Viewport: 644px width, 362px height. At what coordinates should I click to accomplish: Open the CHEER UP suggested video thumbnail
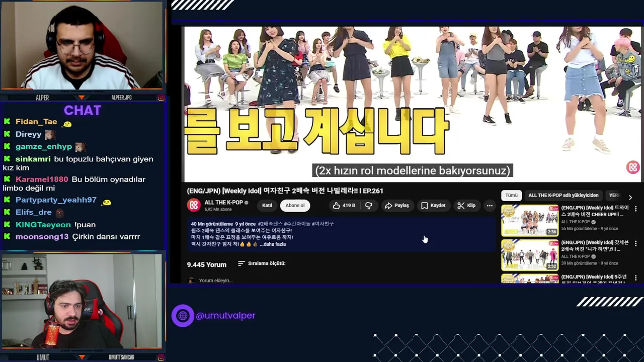[x=530, y=220]
